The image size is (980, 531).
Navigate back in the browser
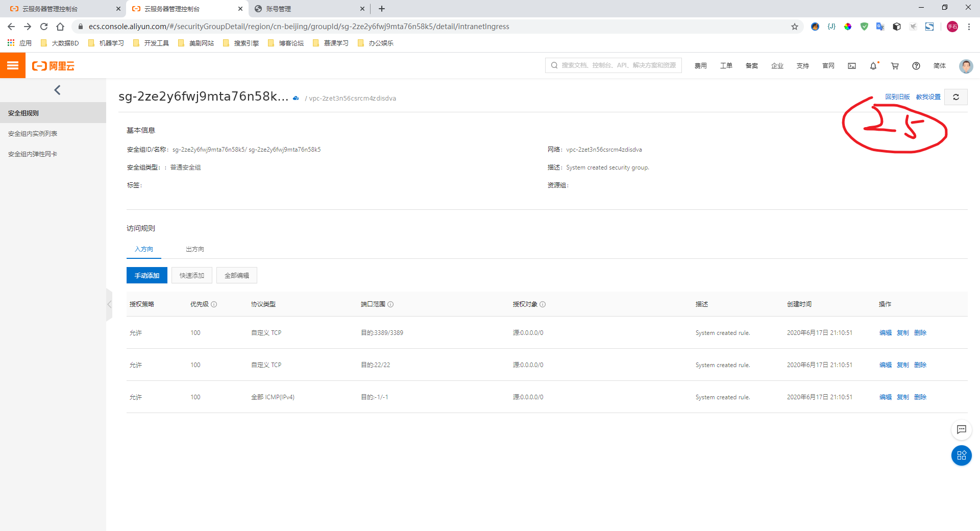[x=11, y=27]
